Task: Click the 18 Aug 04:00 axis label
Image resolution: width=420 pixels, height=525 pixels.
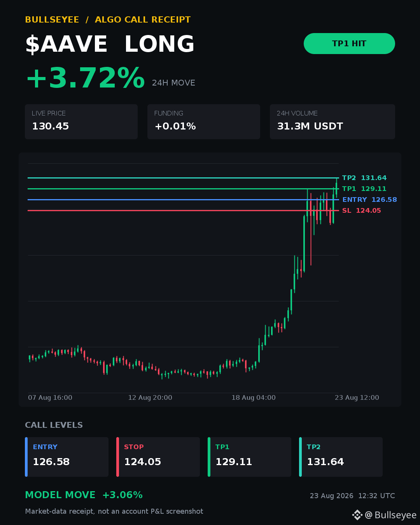Action: 254,397
